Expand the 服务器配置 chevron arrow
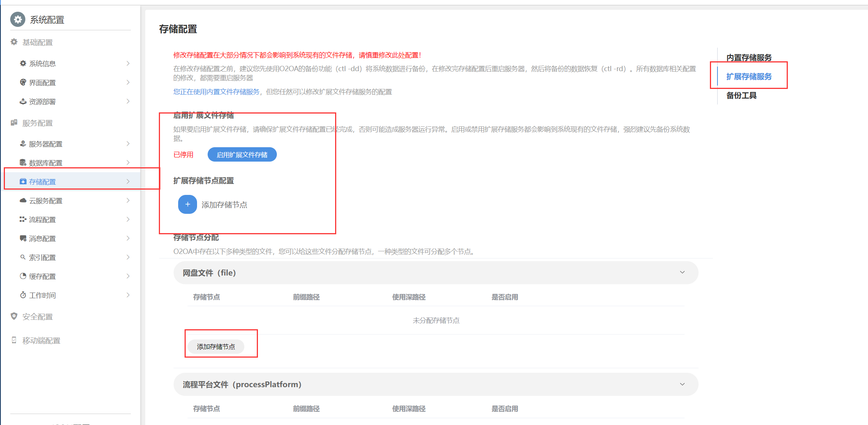 pos(128,144)
